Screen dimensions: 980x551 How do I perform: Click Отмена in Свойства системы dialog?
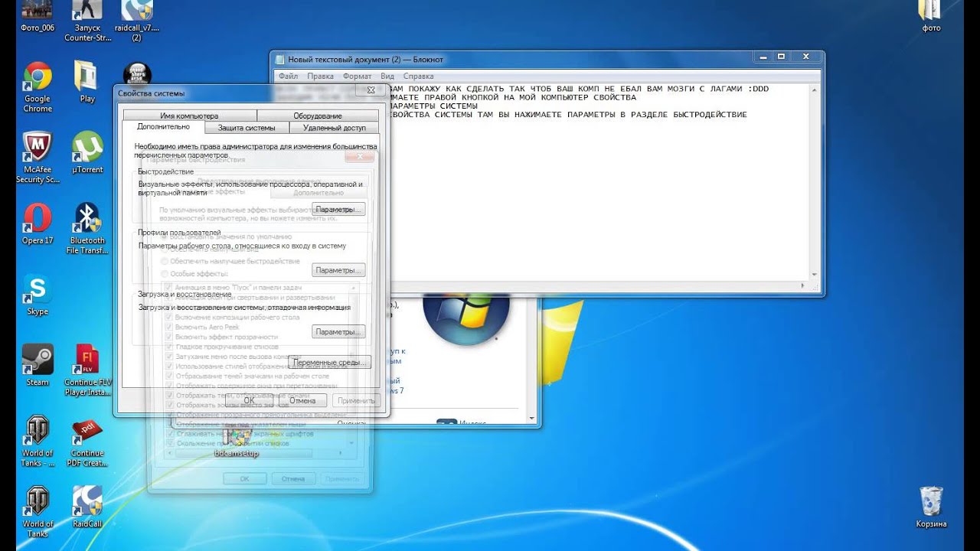pyautogui.click(x=302, y=400)
